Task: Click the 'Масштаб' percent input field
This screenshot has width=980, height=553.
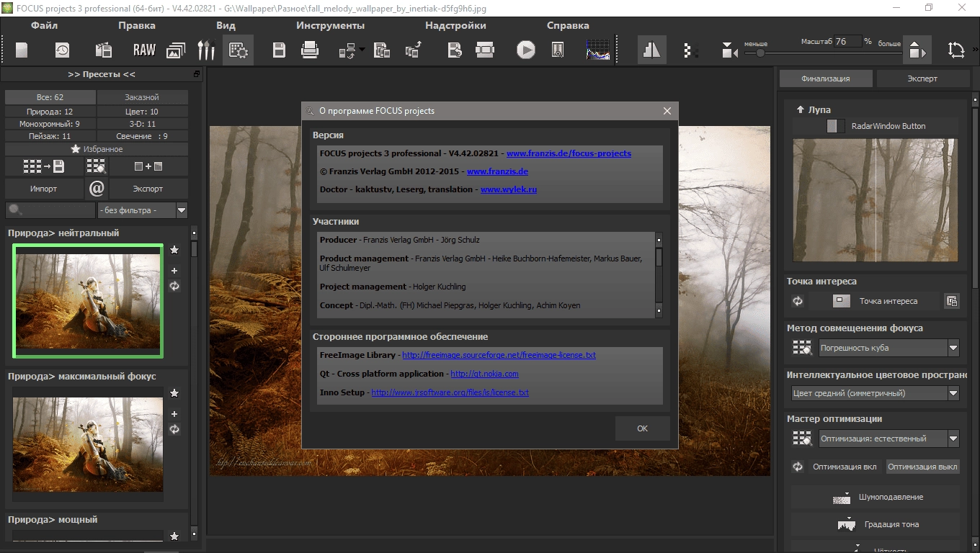Action: [847, 42]
